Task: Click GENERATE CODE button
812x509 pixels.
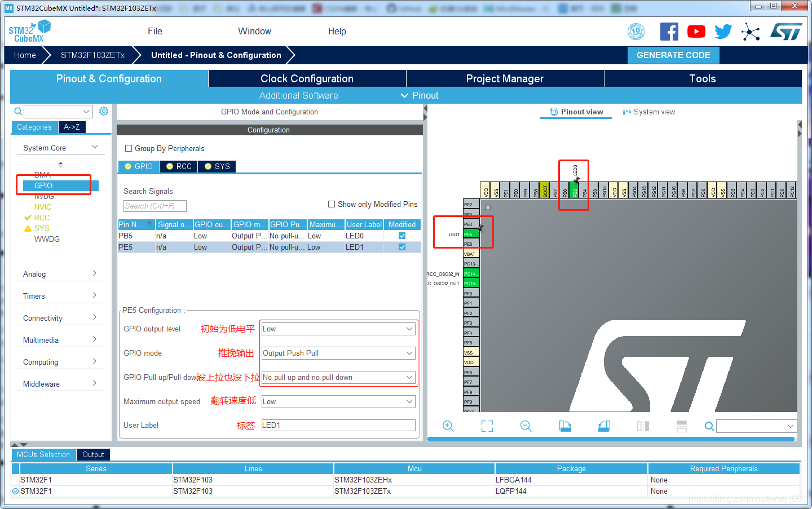Action: tap(673, 55)
